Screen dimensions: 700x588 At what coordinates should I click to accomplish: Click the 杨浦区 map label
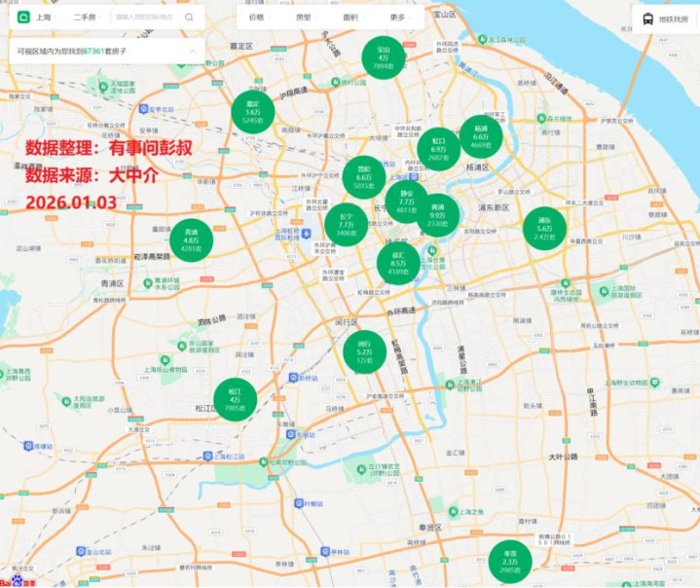click(x=477, y=167)
